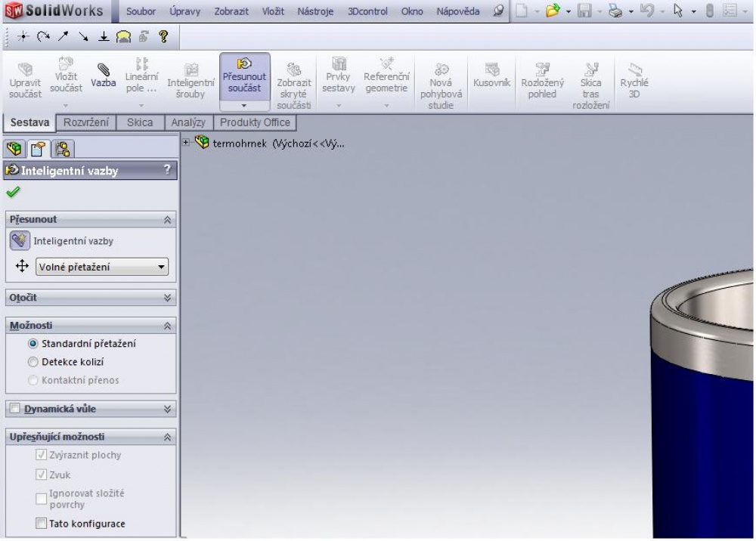756x541 pixels.
Task: Create a Nová pohybová studie
Action: (441, 85)
